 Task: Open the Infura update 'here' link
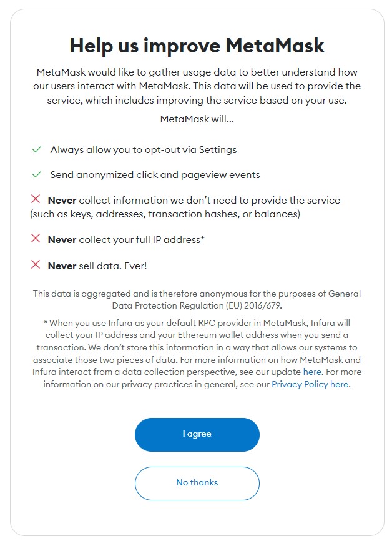click(312, 372)
